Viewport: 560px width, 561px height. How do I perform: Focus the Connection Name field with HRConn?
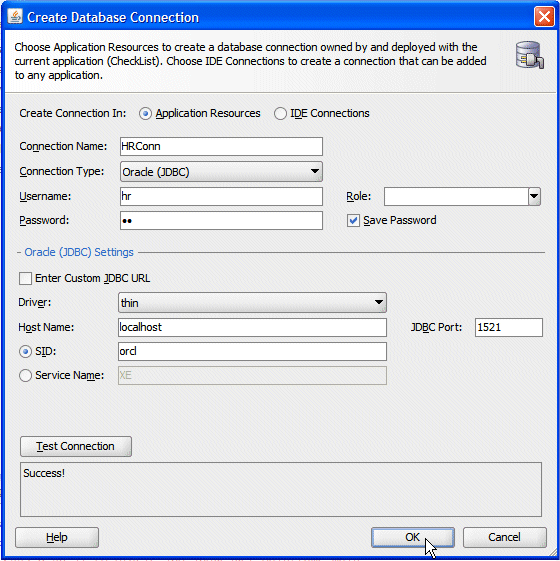point(221,146)
